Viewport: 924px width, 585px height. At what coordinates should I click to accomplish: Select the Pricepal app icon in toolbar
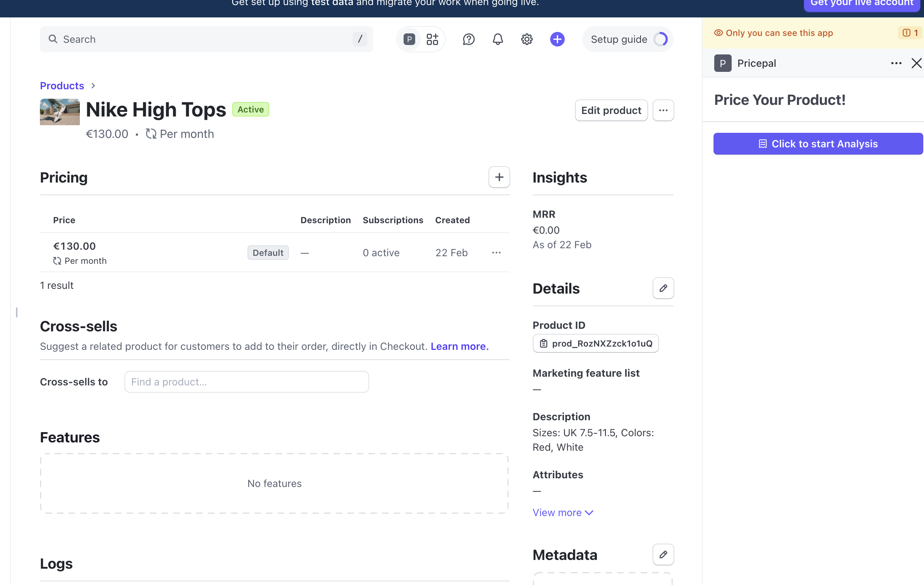(409, 39)
